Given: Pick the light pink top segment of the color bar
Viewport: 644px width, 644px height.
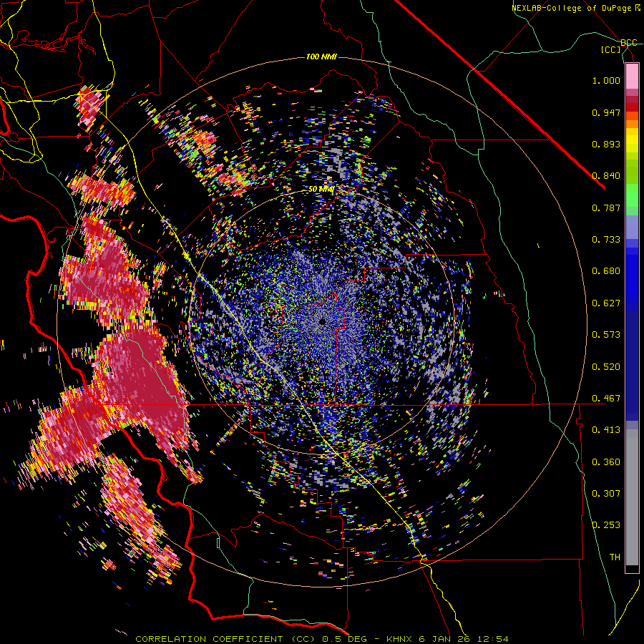Looking at the screenshot, I should pyautogui.click(x=632, y=77).
